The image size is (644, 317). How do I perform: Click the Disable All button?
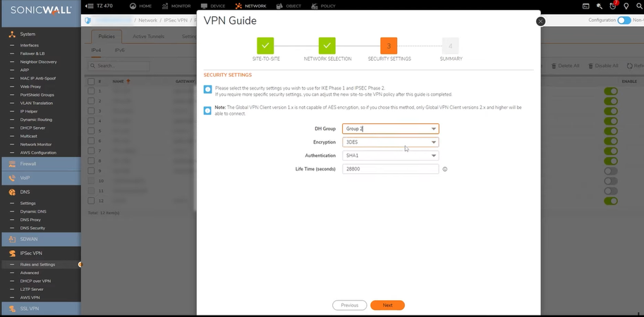tap(603, 66)
